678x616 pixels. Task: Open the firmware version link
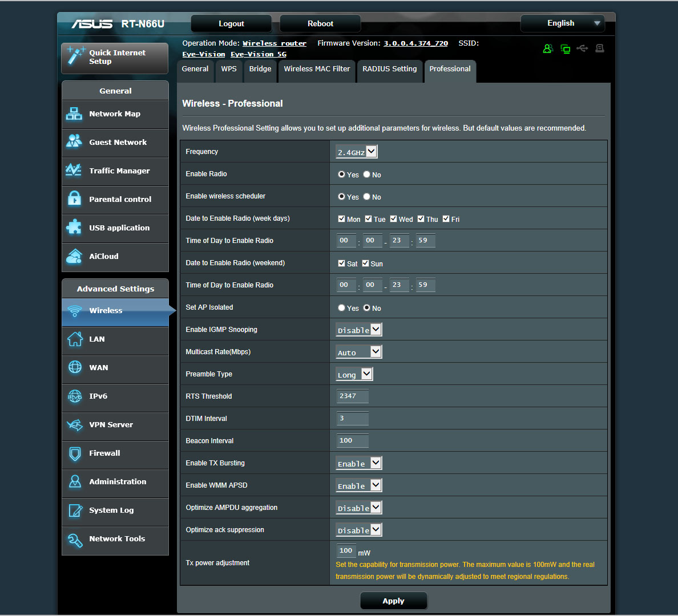(x=415, y=43)
